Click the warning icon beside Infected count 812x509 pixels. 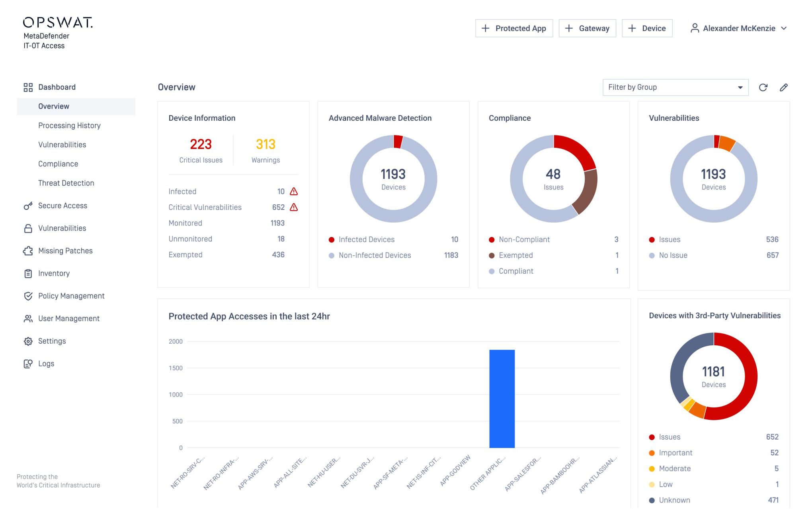[x=294, y=192]
